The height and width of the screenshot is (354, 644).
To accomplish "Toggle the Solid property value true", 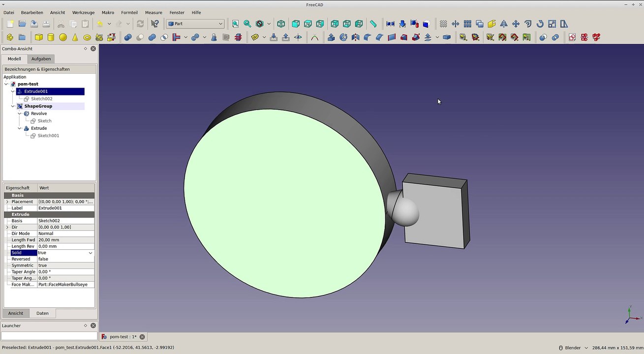I will (65, 253).
